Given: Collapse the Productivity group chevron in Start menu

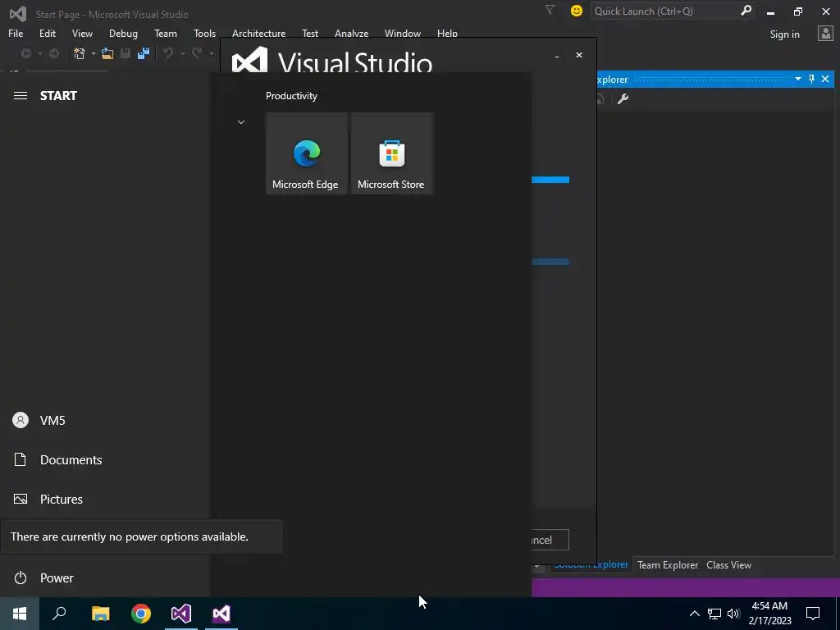Looking at the screenshot, I should pos(241,122).
